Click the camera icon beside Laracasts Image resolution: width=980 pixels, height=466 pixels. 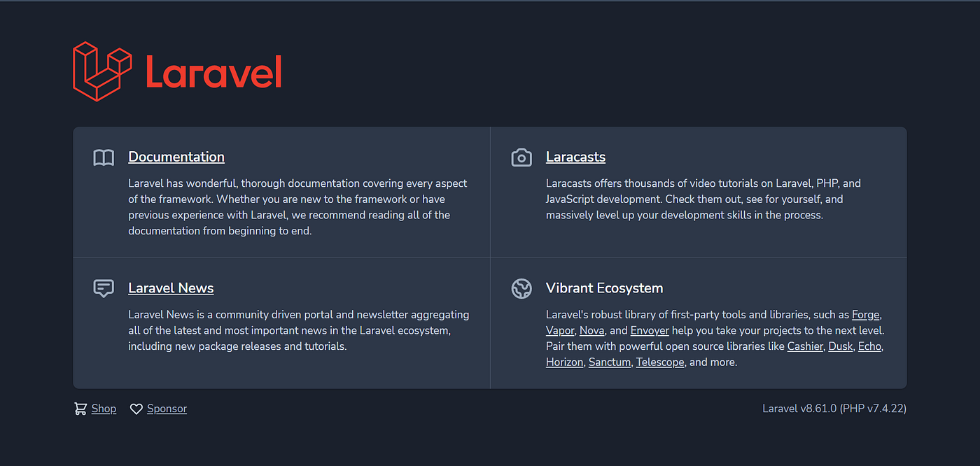pos(521,157)
